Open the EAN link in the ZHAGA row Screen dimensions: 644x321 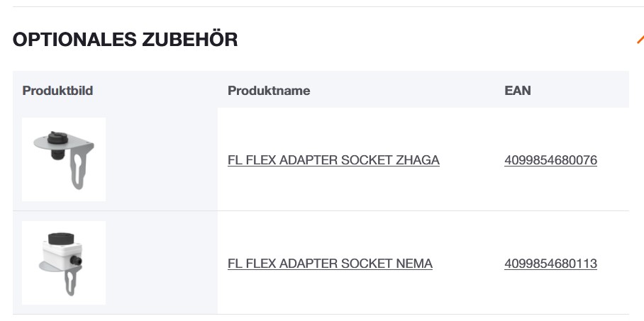(550, 160)
